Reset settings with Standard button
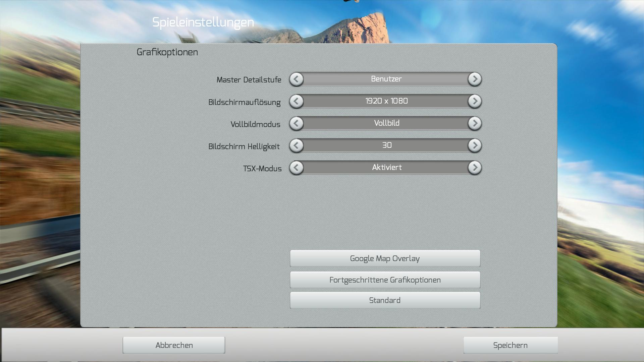 tap(385, 300)
